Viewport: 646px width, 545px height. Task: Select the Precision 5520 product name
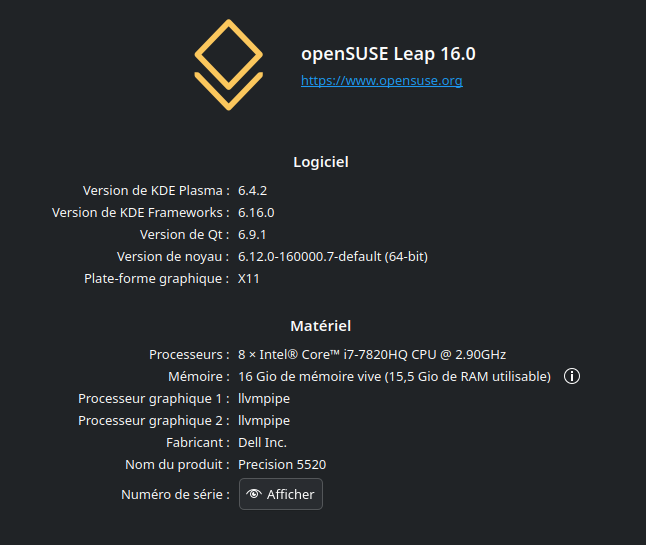coord(282,464)
